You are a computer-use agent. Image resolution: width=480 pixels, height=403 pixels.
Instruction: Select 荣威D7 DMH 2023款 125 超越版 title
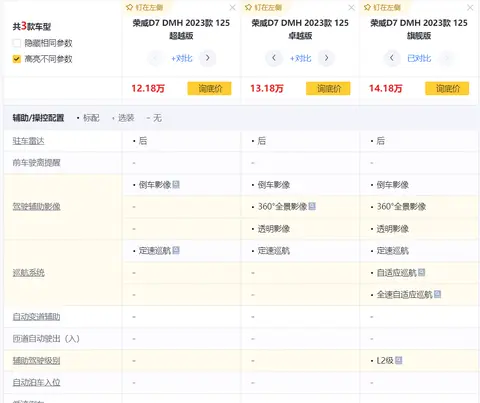pyautogui.click(x=181, y=29)
